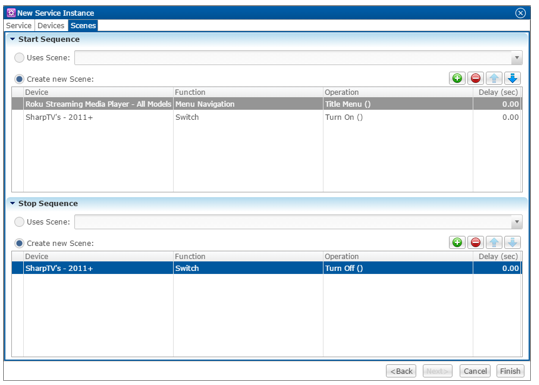
Task: Click Menu Navigation function cell
Action: tap(248, 104)
